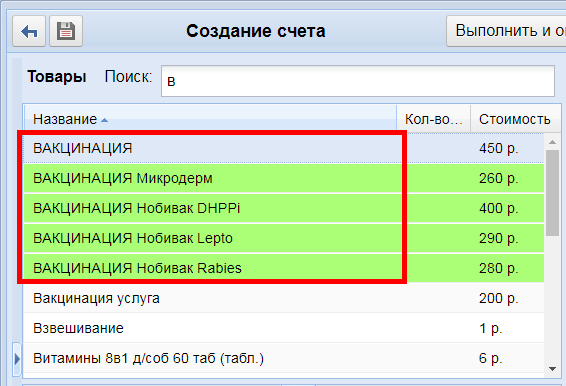Image resolution: width=566 pixels, height=386 pixels.
Task: Click the back arrow icon
Action: [x=29, y=31]
